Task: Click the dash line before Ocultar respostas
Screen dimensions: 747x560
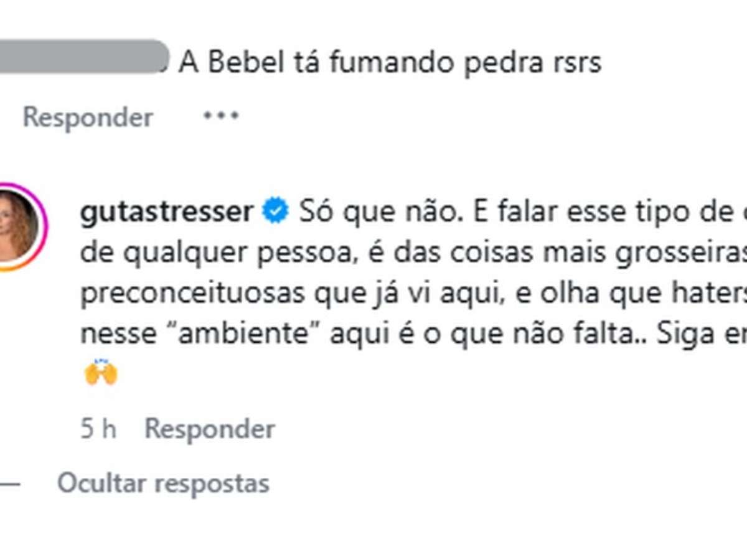Action: pyautogui.click(x=9, y=483)
